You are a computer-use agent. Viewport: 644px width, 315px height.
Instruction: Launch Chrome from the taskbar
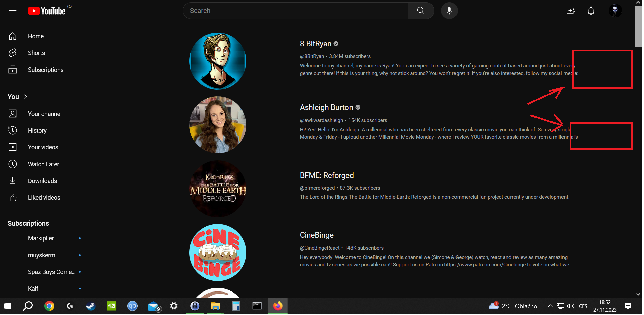[x=49, y=306]
